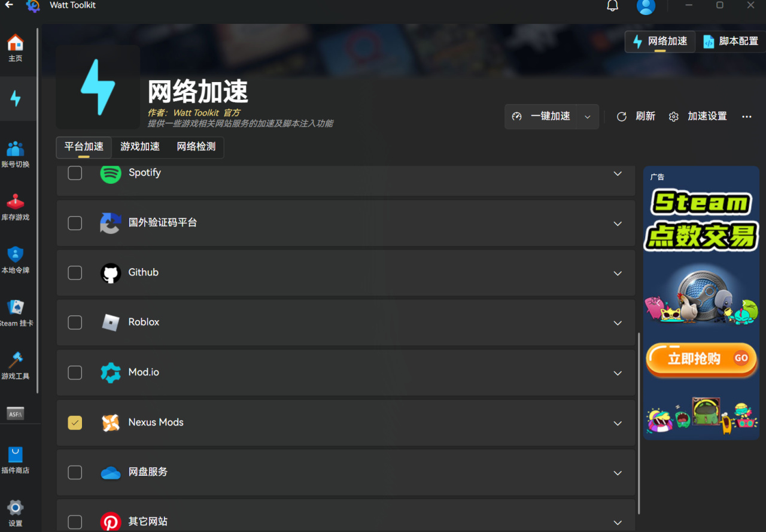This screenshot has height=532, width=766.
Task: Expand the 其它网站 row chevron
Action: [618, 522]
